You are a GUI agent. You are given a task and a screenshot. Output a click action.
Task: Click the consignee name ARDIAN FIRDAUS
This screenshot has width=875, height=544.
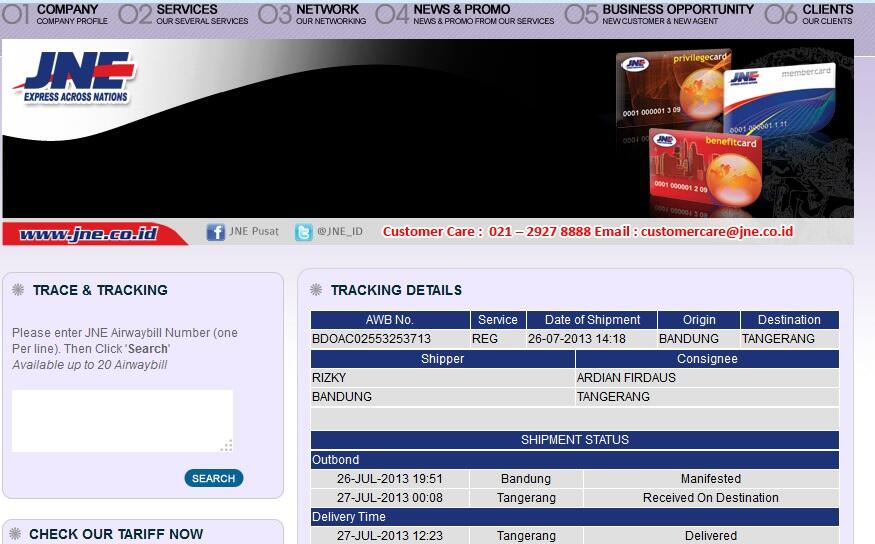626,378
